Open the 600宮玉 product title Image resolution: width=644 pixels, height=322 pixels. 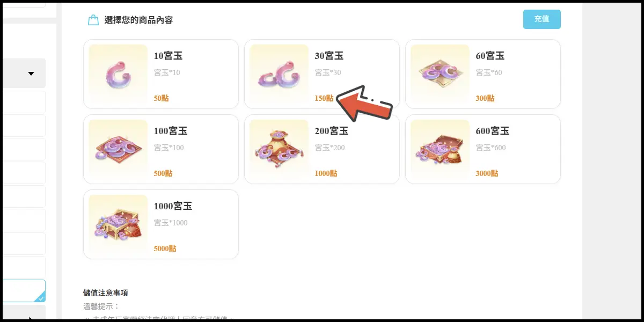[493, 131]
